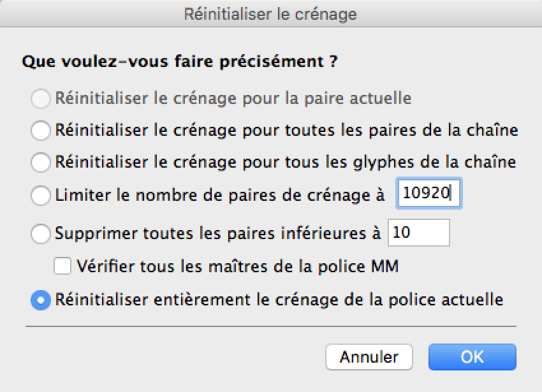Click the 'Réinitialiser le crénage' title bar
The height and width of the screenshot is (392, 542).
(x=270, y=14)
